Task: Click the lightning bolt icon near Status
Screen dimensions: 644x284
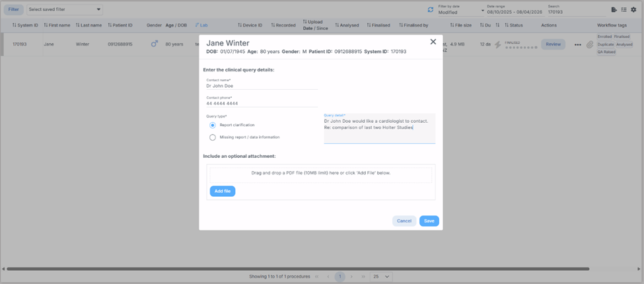Action: click(x=497, y=45)
